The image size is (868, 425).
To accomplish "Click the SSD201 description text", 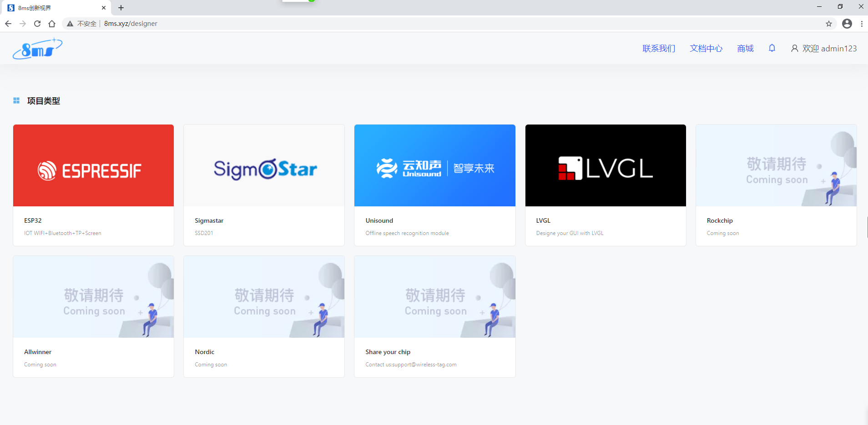I will pos(204,233).
